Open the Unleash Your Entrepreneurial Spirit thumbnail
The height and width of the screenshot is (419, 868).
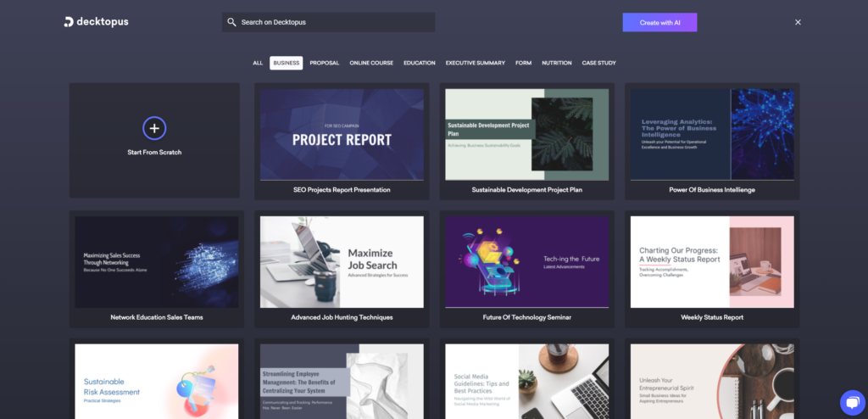712,382
